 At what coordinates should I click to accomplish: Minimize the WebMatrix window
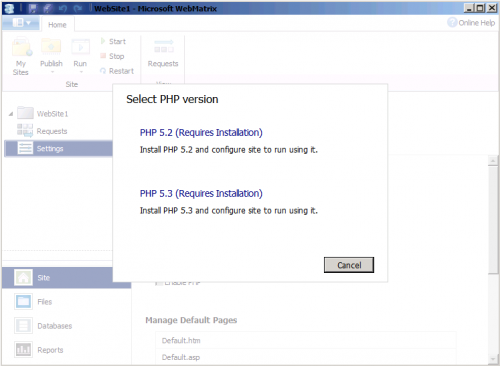[469, 8]
